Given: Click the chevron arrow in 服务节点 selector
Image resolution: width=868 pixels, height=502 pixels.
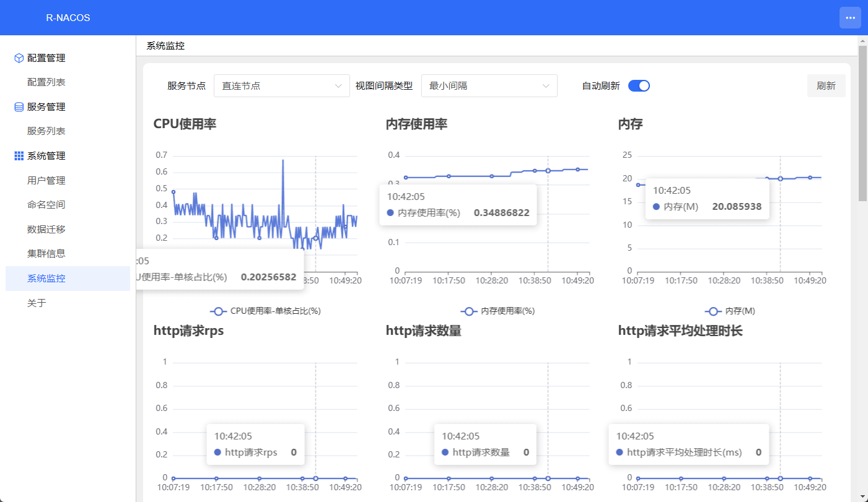Looking at the screenshot, I should click(338, 86).
